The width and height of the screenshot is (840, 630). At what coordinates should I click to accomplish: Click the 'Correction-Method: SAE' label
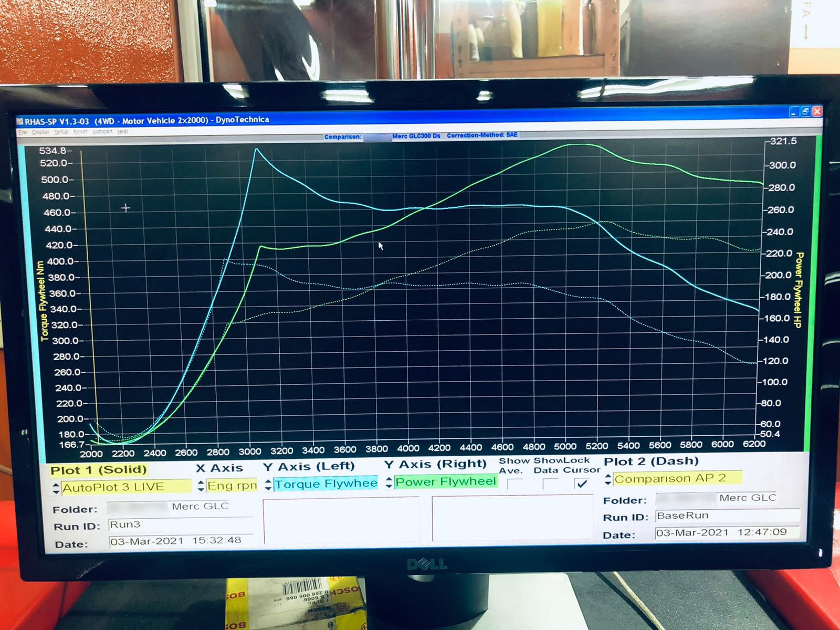[x=482, y=135]
